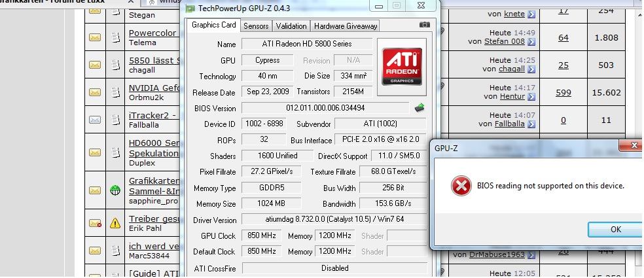Switch to the Sensors tab

256,26
